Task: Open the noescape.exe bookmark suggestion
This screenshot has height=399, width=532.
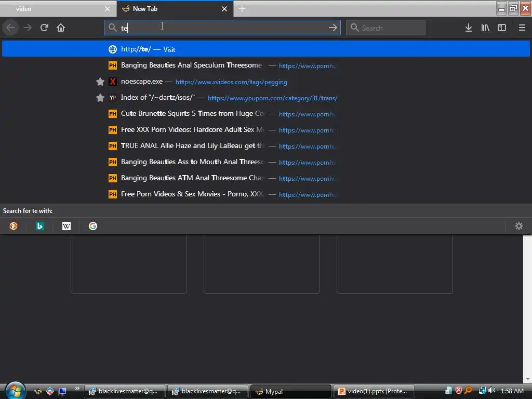Action: click(x=266, y=82)
